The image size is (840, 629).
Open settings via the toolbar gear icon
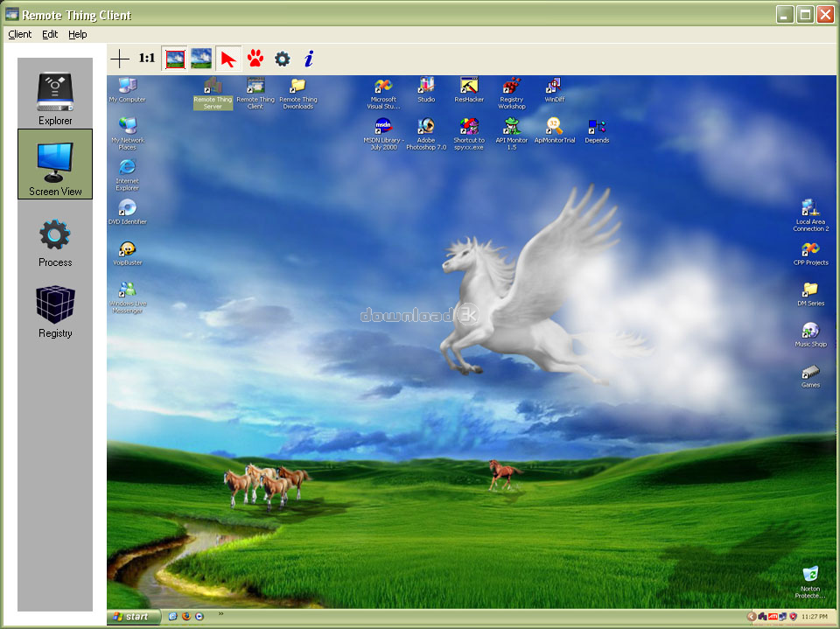tap(283, 59)
